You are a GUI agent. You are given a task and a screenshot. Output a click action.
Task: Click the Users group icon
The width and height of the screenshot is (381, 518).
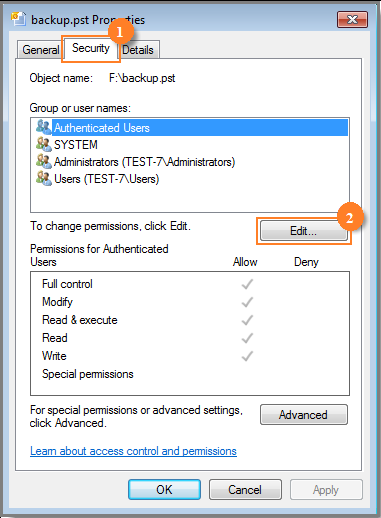[44, 178]
